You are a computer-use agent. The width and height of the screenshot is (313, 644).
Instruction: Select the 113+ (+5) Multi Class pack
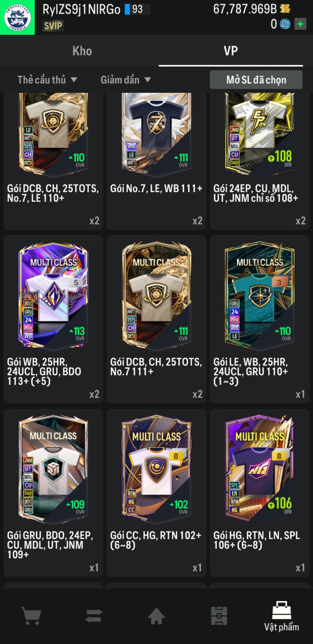(53, 319)
